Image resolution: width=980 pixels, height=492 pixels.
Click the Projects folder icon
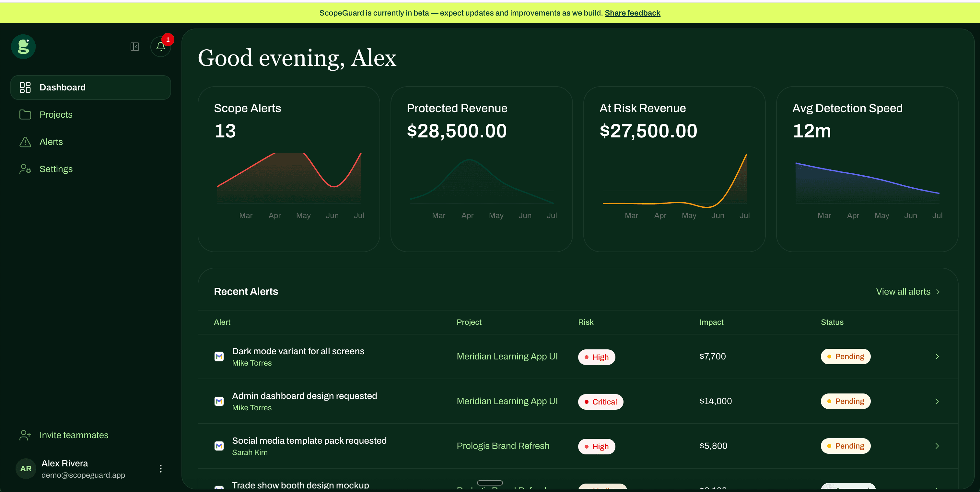pyautogui.click(x=25, y=114)
